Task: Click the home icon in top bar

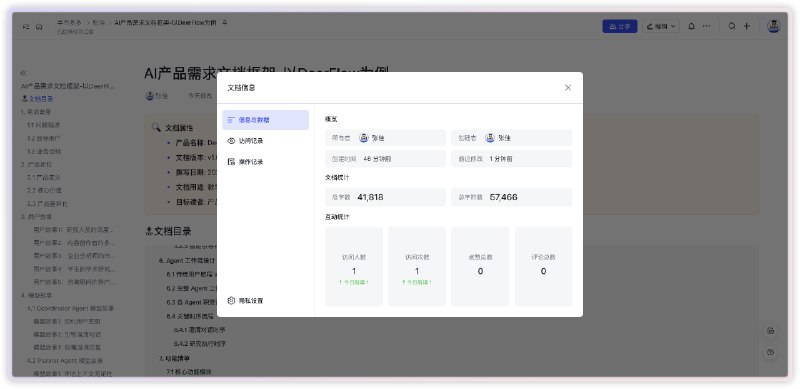Action: (x=39, y=27)
